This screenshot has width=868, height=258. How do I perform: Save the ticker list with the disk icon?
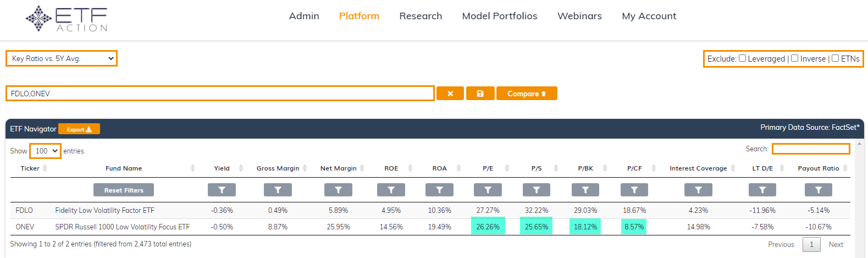[x=480, y=94]
